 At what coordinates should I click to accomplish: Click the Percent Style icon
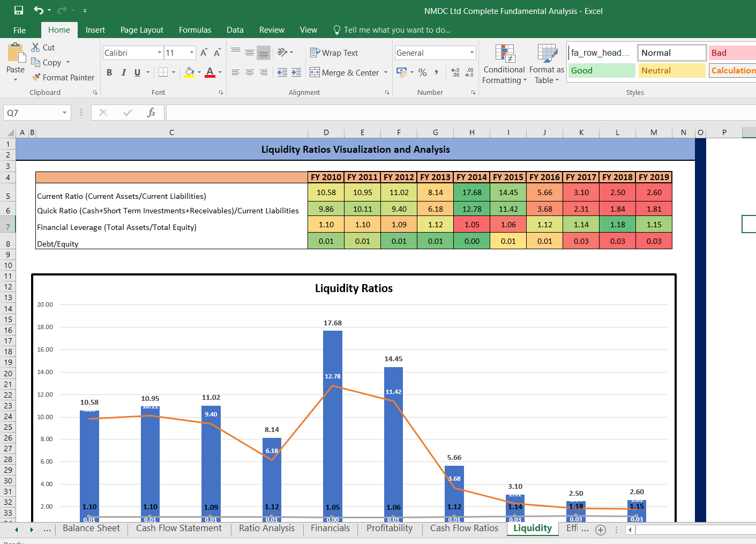pyautogui.click(x=423, y=72)
